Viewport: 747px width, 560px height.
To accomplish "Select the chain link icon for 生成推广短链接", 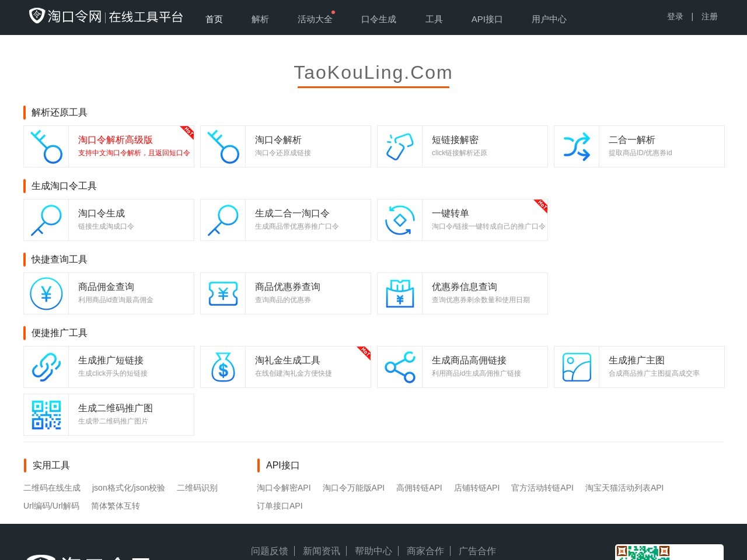I will pos(46,367).
